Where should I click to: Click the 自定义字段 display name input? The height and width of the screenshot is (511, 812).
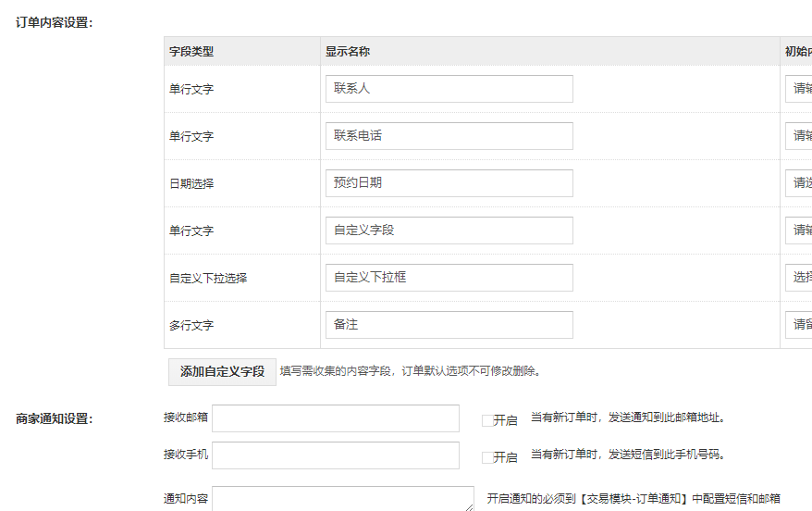pyautogui.click(x=449, y=231)
